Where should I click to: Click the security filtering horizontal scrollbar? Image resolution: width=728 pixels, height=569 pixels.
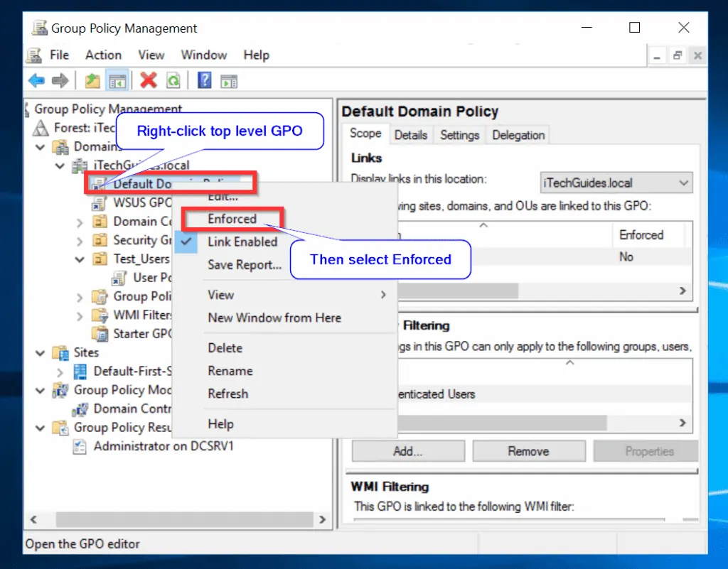point(502,423)
